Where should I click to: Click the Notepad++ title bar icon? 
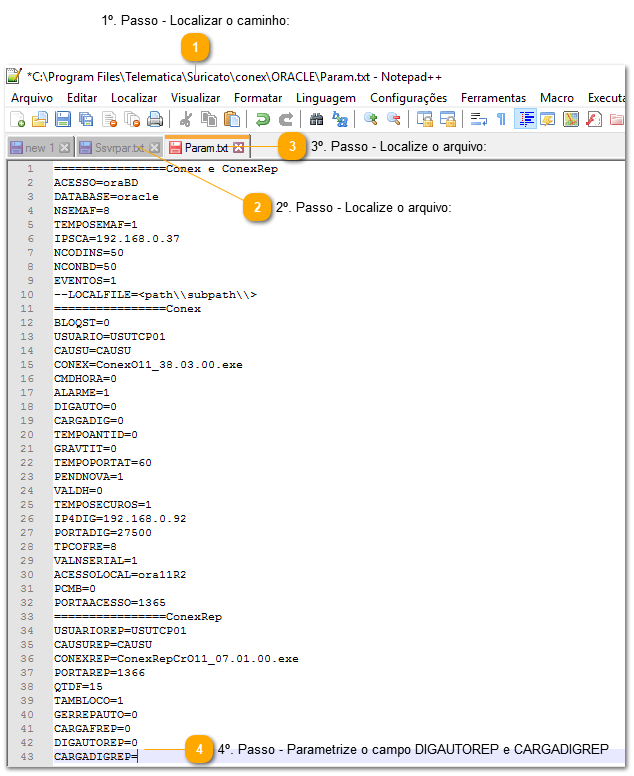(14, 76)
